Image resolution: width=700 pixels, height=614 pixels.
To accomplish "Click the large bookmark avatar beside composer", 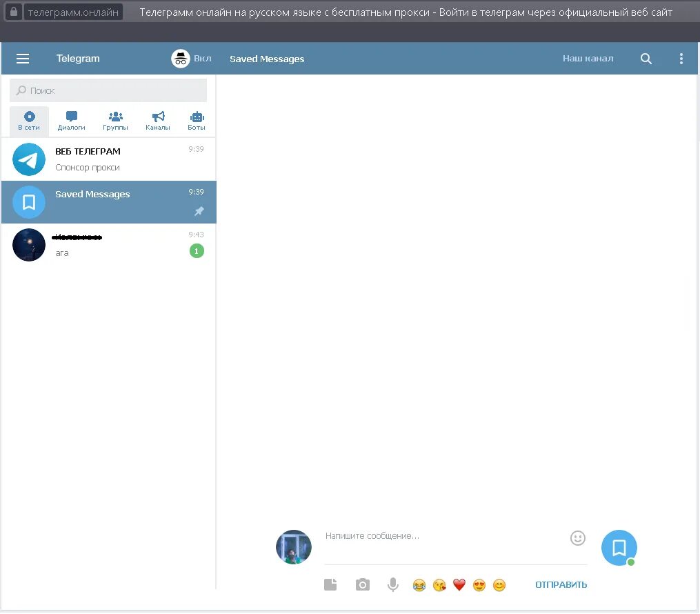I will (x=619, y=548).
